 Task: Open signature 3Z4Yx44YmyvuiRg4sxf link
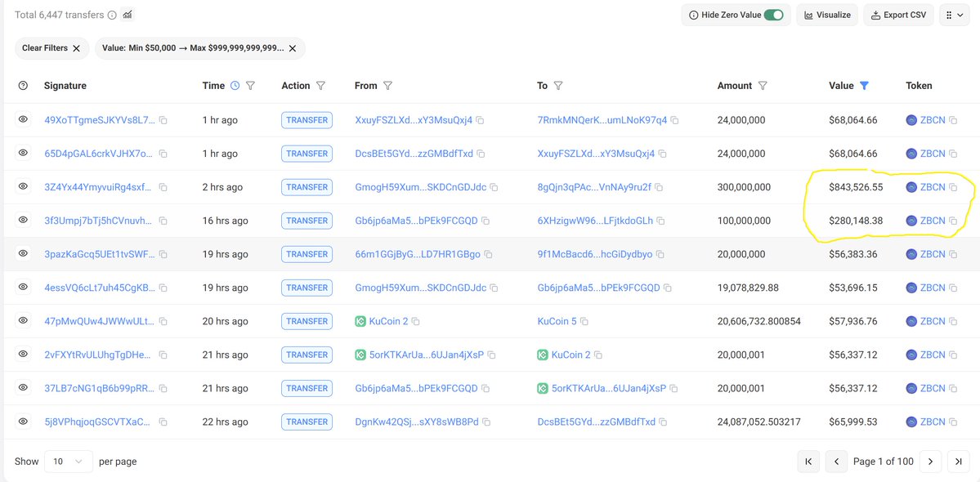100,187
